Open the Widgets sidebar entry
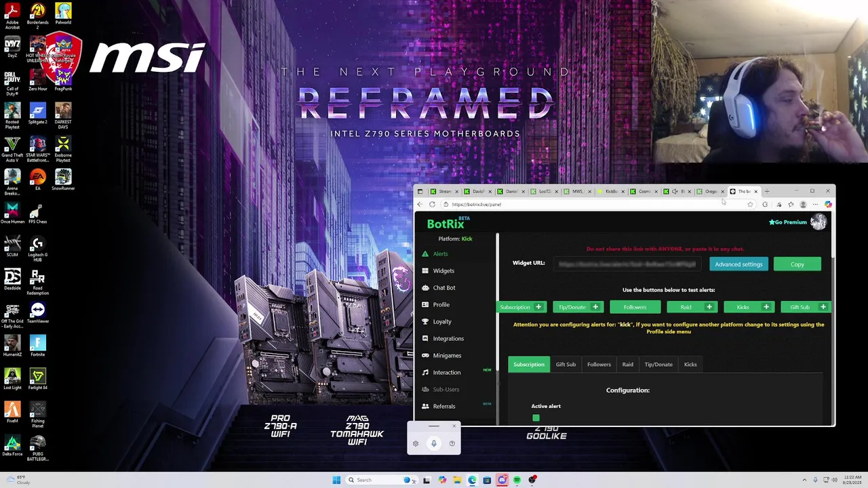The width and height of the screenshot is (868, 488). pyautogui.click(x=443, y=270)
